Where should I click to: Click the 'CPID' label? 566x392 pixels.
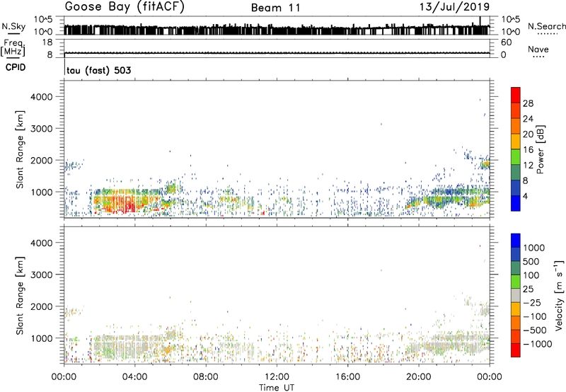coord(16,67)
